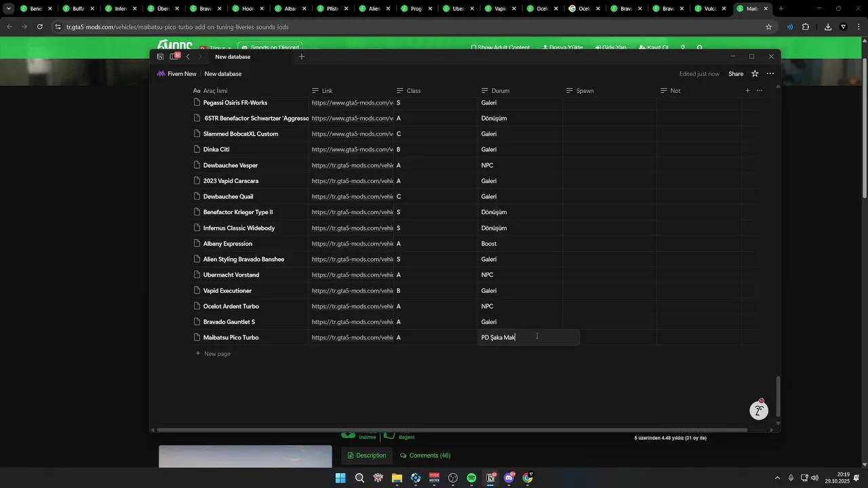Screen dimensions: 868x488
Task: Open clock and date in taskbar
Action: point(837,478)
